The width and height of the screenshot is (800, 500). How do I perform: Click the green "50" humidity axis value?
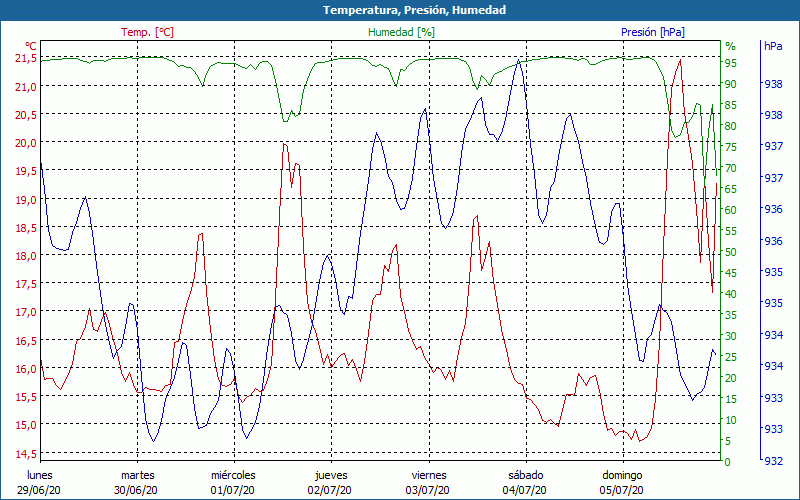tap(730, 252)
